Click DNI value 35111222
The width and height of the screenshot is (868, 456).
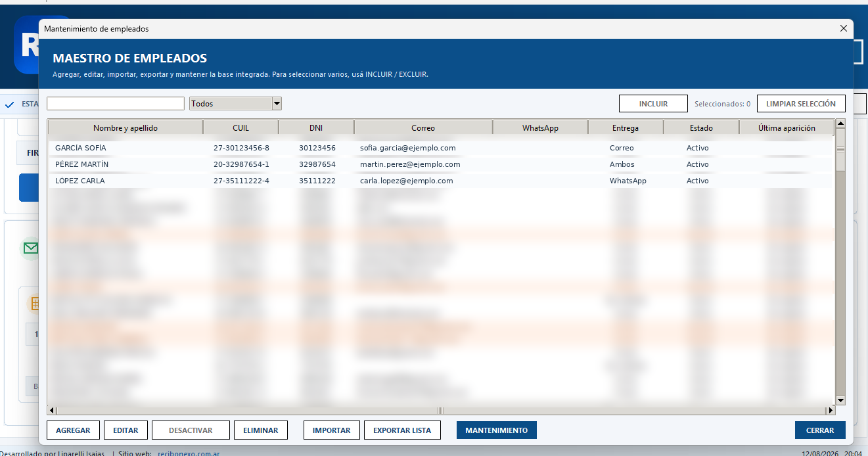point(317,181)
